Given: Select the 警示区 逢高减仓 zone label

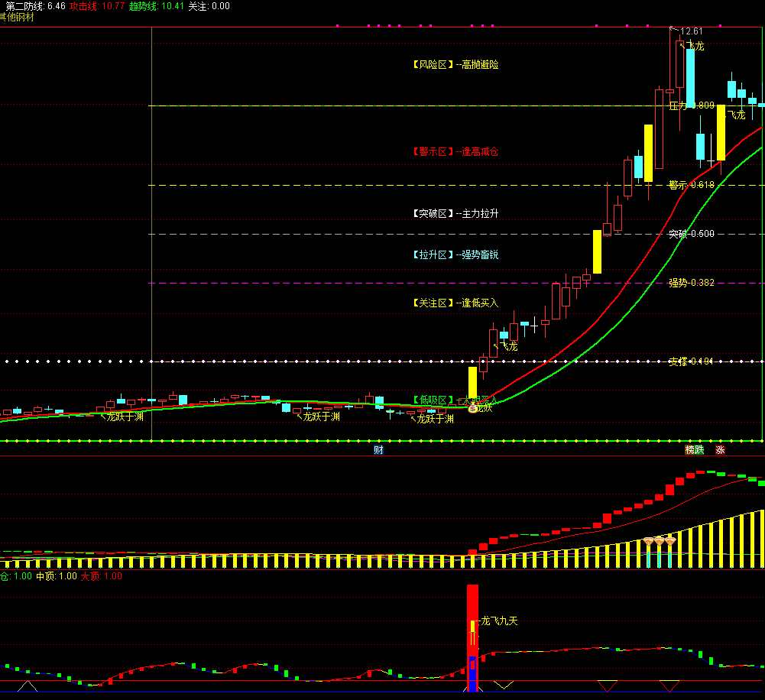Looking at the screenshot, I should point(455,151).
